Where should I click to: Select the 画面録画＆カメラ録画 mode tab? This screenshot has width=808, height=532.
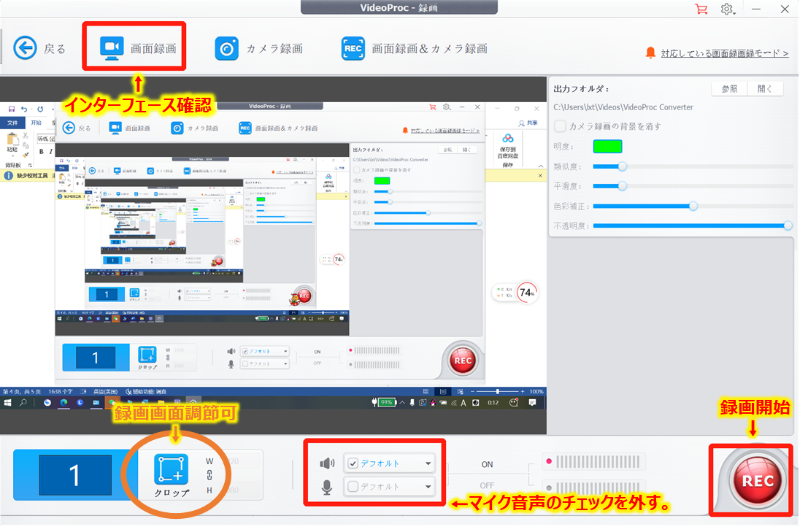click(x=415, y=48)
